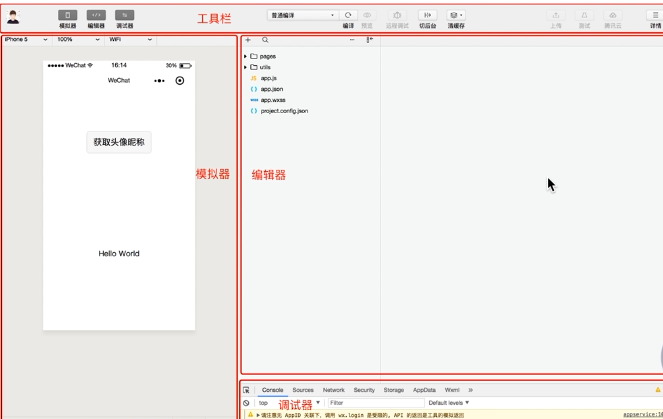Click the WeChat title in simulator nav bar
This screenshot has width=663, height=419.
click(x=119, y=80)
